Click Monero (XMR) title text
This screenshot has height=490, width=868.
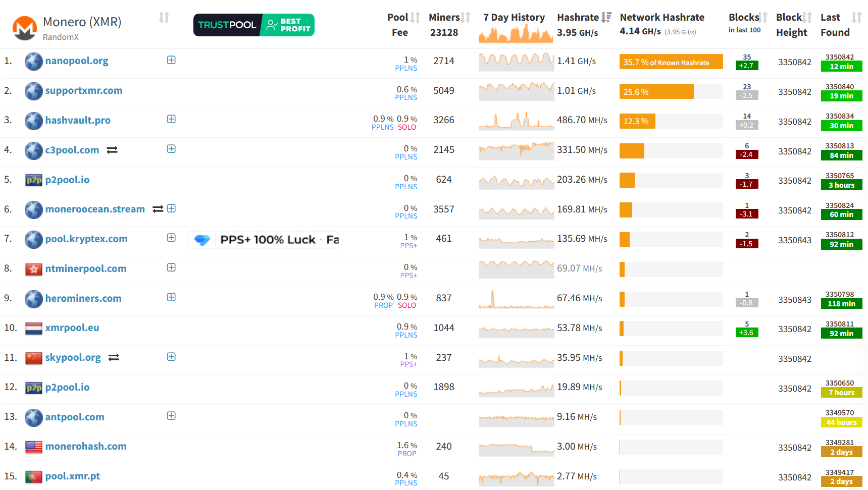tap(82, 22)
